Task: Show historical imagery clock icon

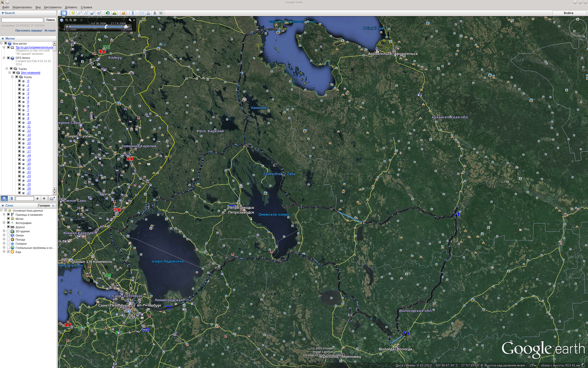Action: click(x=108, y=13)
